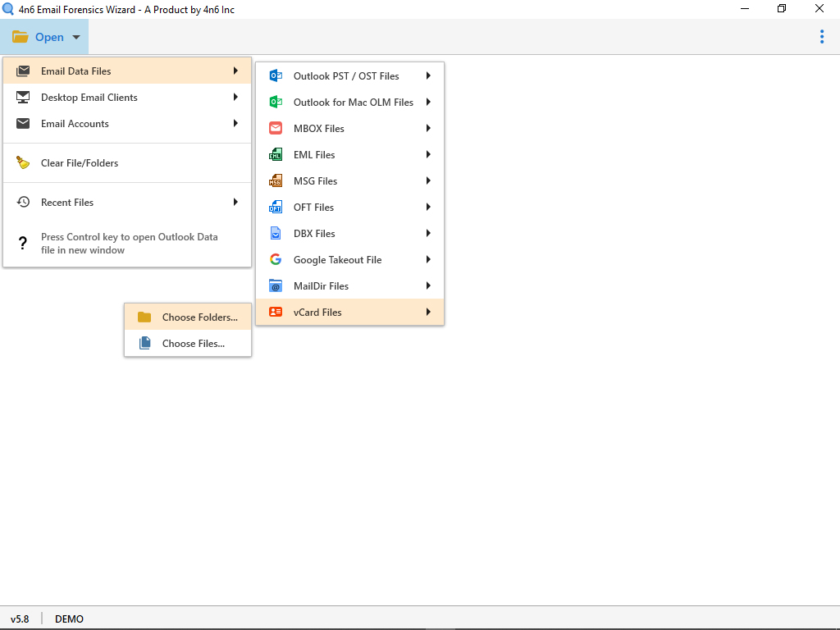This screenshot has height=630, width=840.
Task: Open the Recent Files menu entry
Action: point(127,202)
